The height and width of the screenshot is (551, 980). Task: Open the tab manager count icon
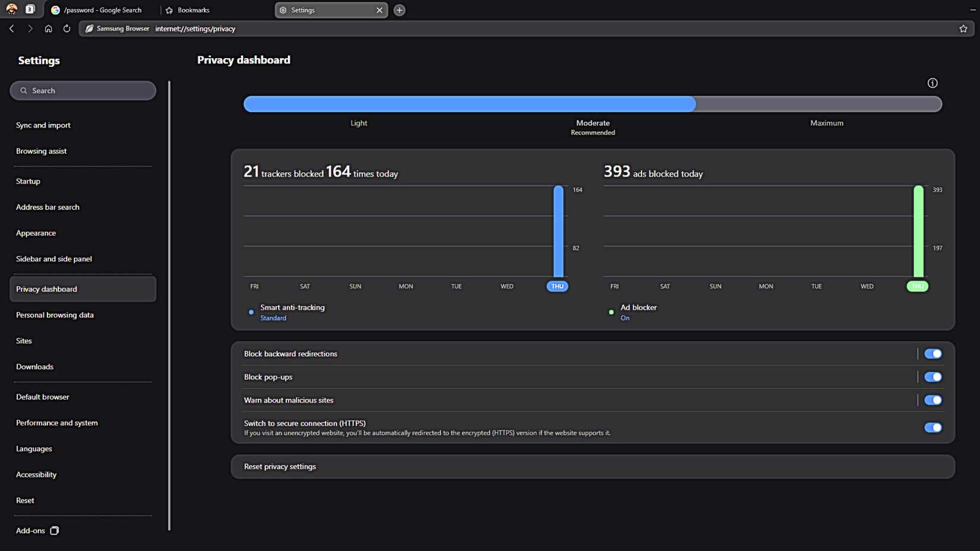click(30, 9)
